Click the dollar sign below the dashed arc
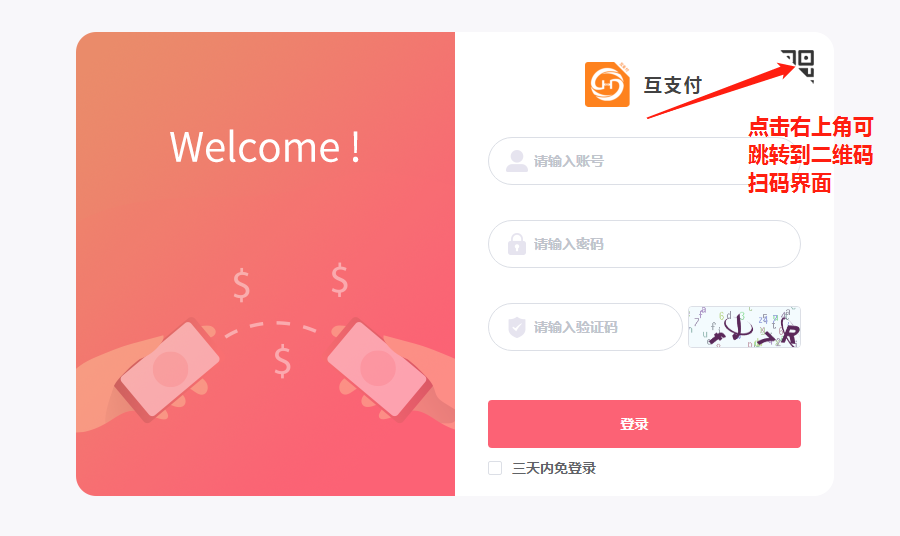 coord(282,361)
